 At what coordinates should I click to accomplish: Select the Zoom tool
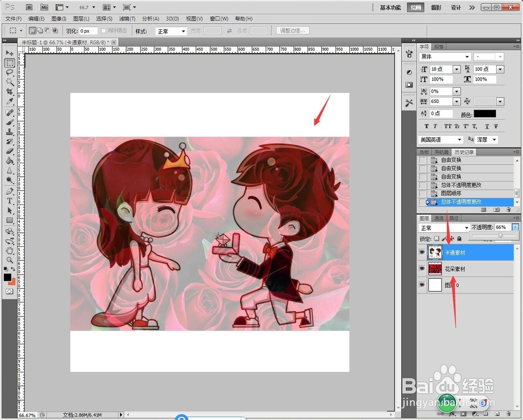click(x=9, y=260)
